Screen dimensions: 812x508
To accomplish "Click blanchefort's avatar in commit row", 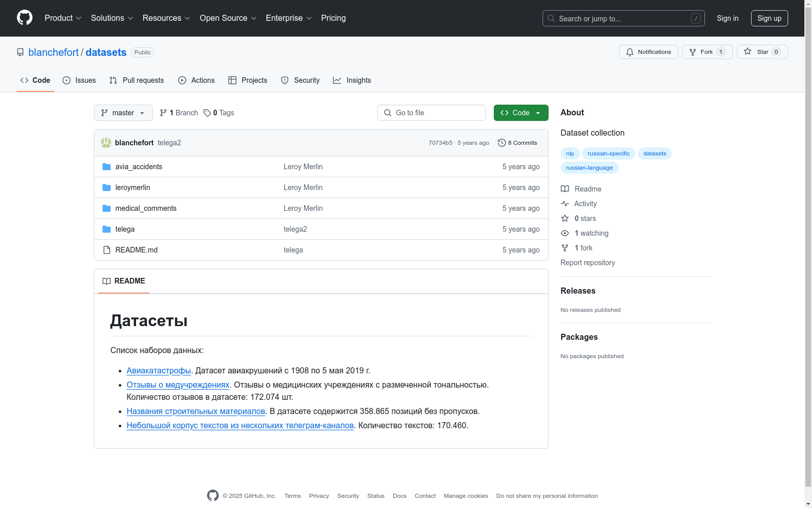I will click(106, 143).
